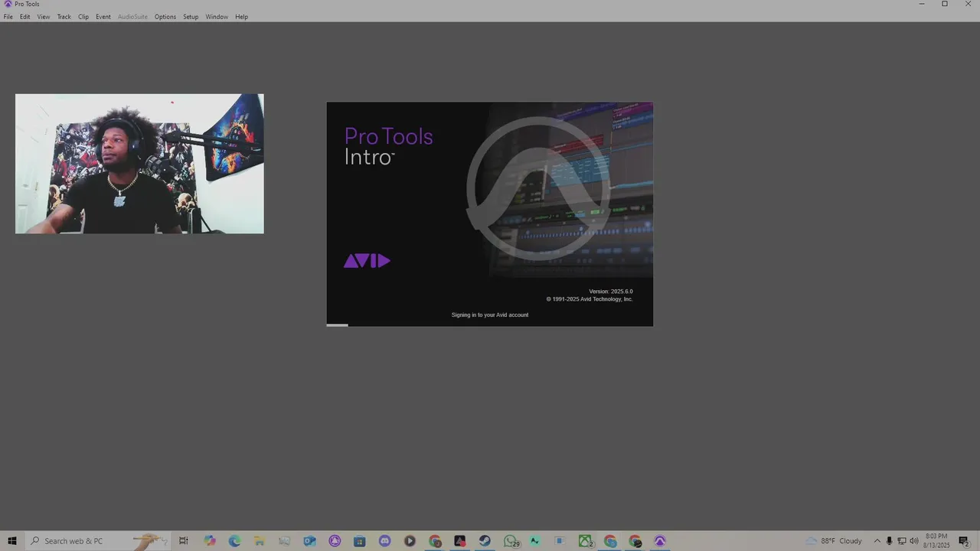Launch Microsoft Copilot from the taskbar
Screen dimensions: 980x551
pyautogui.click(x=210, y=541)
